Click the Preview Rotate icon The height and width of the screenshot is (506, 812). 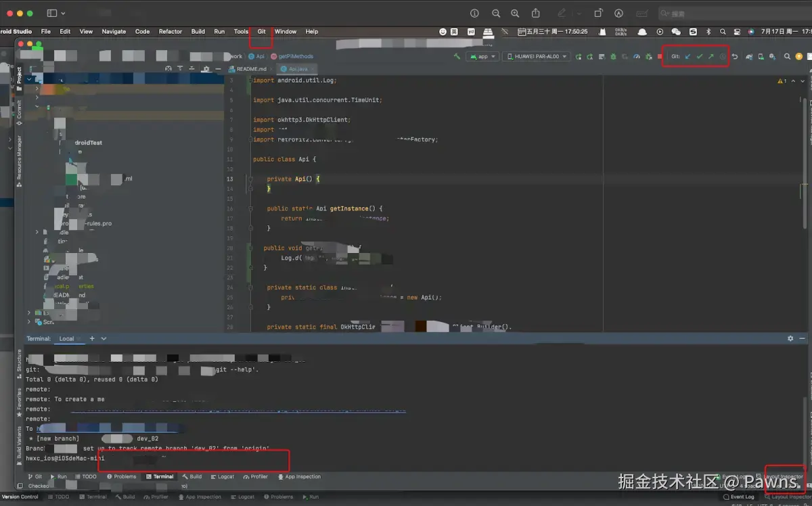pos(598,13)
